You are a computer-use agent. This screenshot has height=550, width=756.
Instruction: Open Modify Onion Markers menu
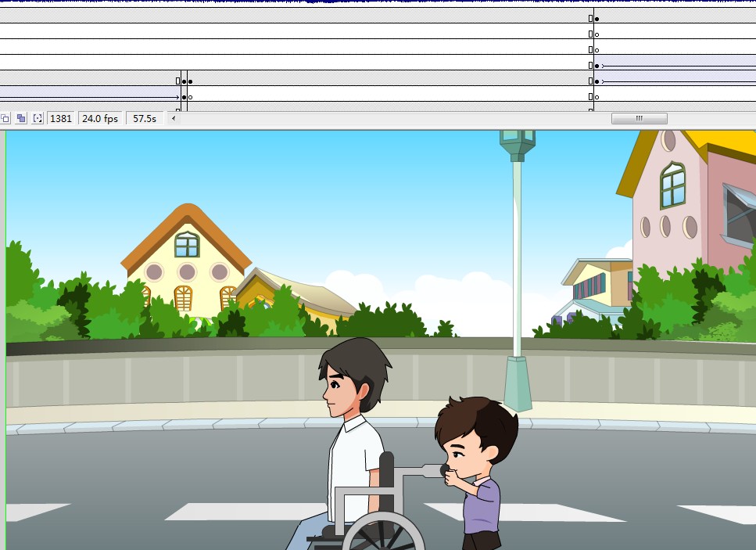38,118
